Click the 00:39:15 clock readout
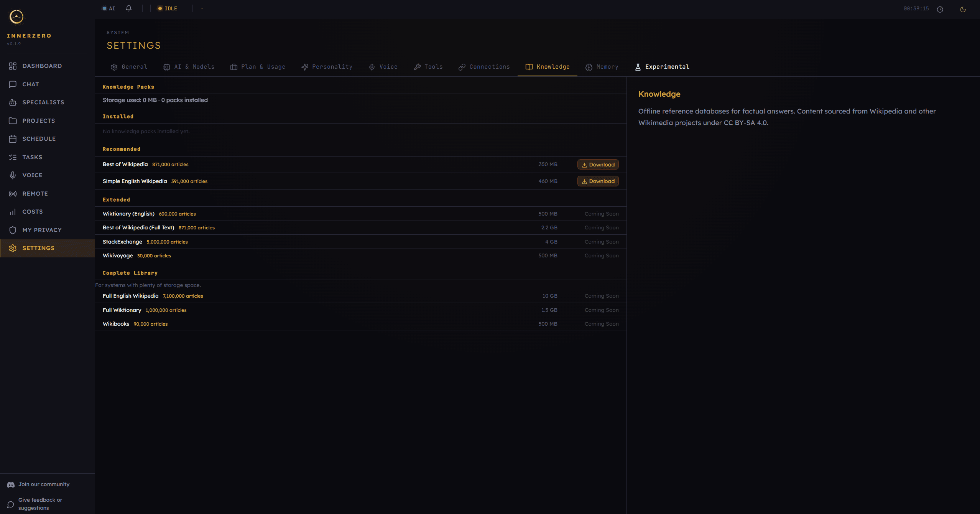This screenshot has width=980, height=514. (x=916, y=8)
